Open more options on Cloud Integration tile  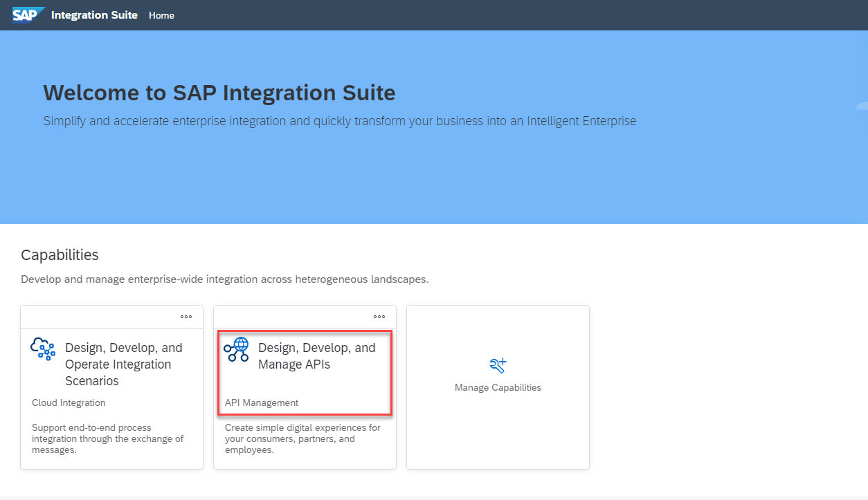pyautogui.click(x=186, y=317)
